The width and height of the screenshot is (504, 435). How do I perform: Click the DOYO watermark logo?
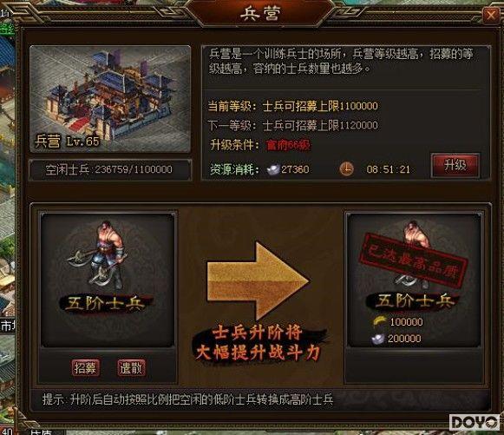pos(475,422)
